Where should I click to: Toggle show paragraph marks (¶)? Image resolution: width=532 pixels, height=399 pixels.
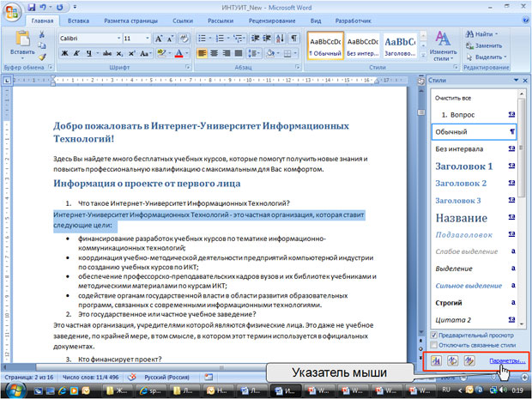coord(293,39)
